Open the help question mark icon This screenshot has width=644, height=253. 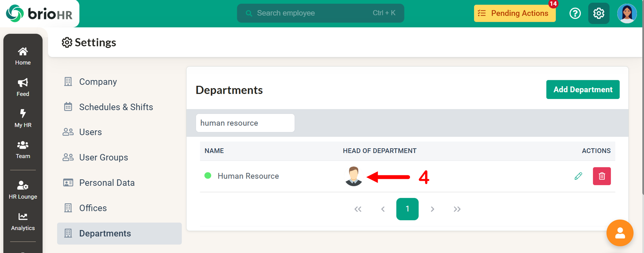575,13
